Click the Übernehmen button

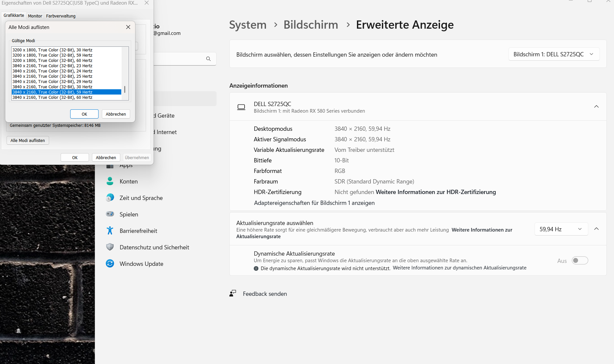[x=137, y=157]
